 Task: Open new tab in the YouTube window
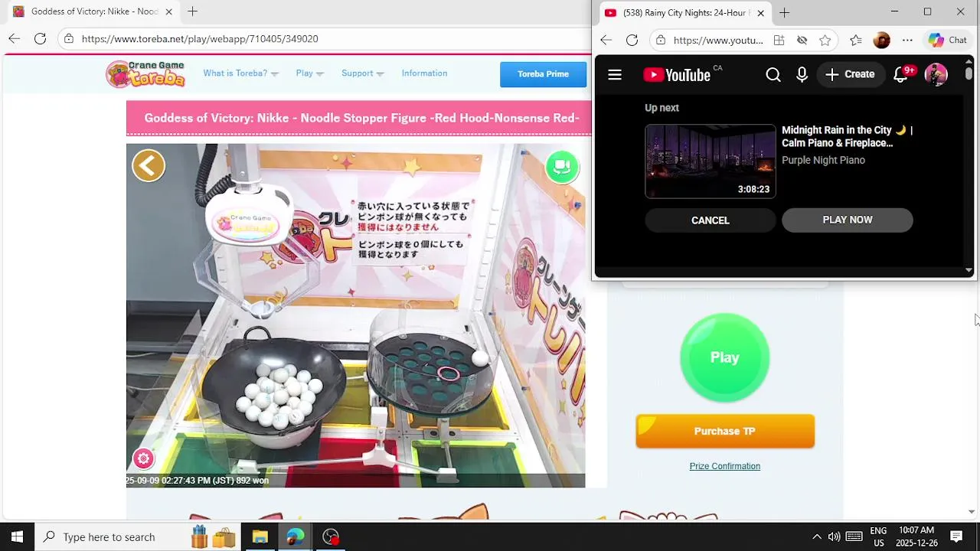pos(784,12)
